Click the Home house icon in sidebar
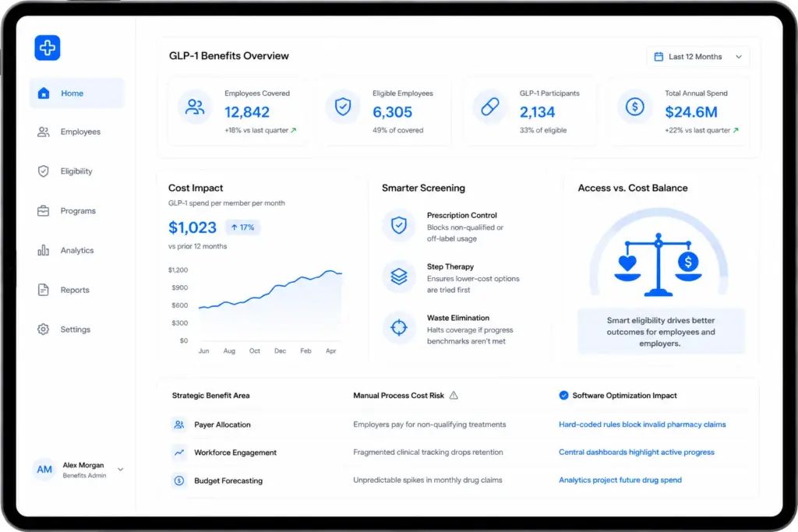The height and width of the screenshot is (532, 798). (x=44, y=93)
